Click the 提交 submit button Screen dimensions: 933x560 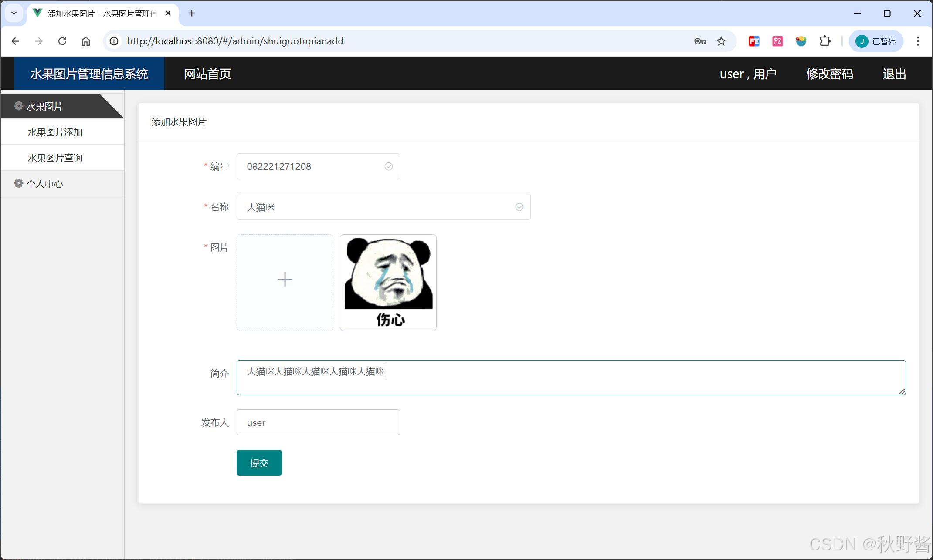point(259,463)
